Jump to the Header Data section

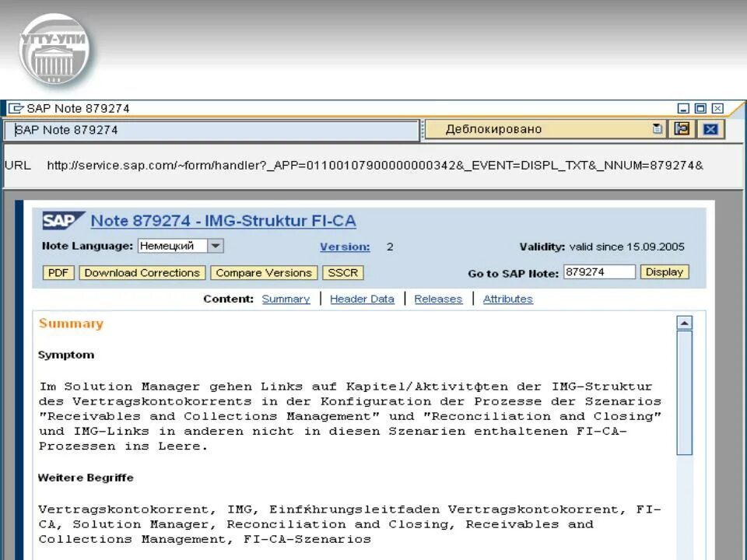362,299
